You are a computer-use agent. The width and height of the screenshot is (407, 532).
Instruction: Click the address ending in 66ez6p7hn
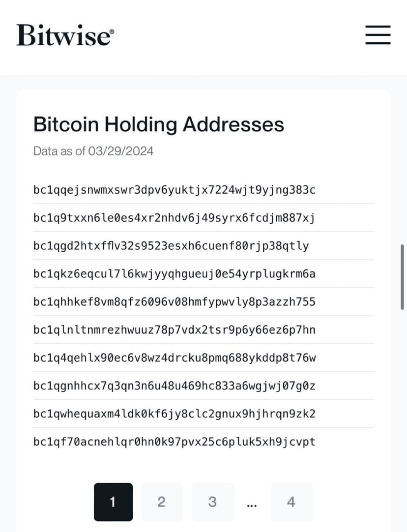point(174,330)
